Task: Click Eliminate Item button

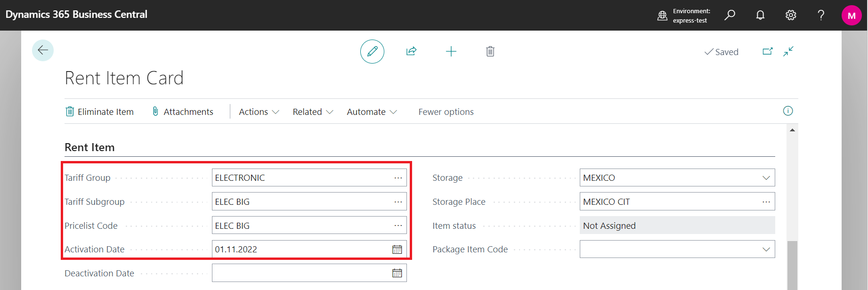Action: (x=99, y=112)
